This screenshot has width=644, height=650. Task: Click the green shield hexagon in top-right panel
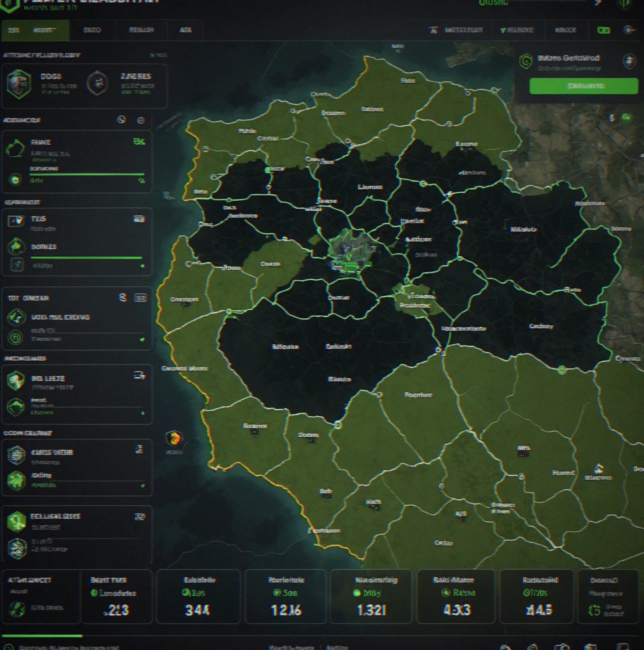click(x=526, y=61)
